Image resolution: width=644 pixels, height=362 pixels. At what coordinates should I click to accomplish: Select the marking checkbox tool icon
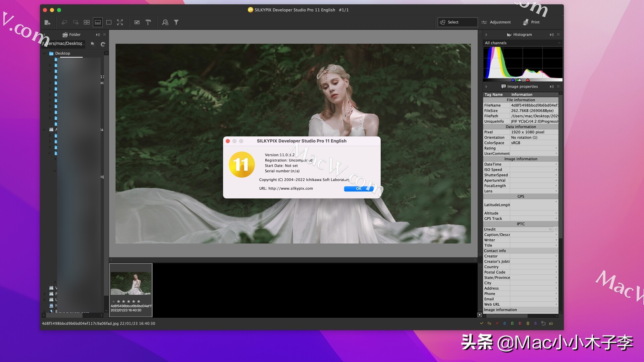tap(137, 22)
